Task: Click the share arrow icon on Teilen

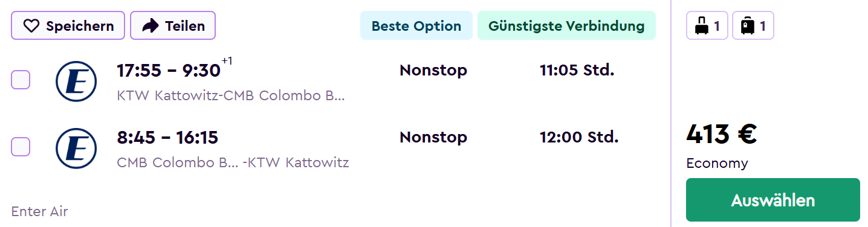Action: click(150, 26)
